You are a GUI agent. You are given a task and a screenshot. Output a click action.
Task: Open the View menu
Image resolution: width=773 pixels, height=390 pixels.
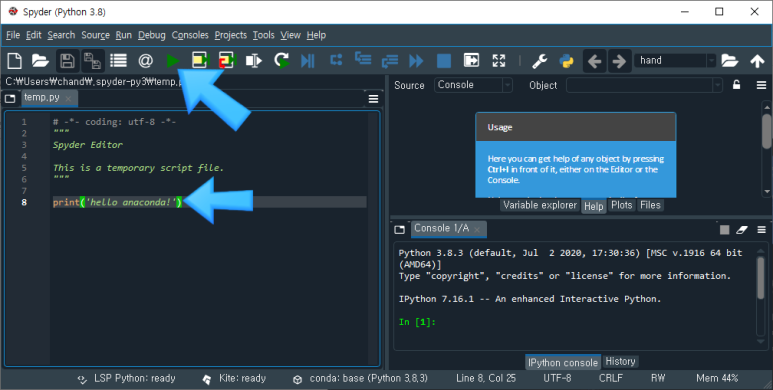[290, 35]
